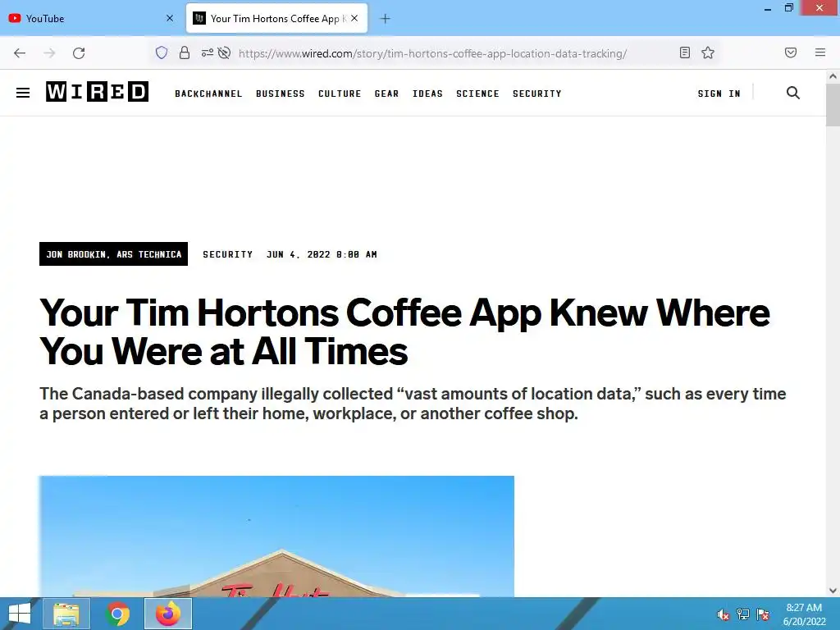
Task: Bookmark this page with the star
Action: point(708,52)
